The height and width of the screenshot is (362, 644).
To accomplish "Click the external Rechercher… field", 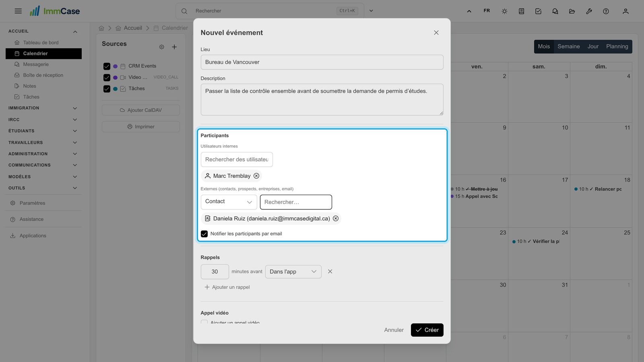I will [x=296, y=202].
